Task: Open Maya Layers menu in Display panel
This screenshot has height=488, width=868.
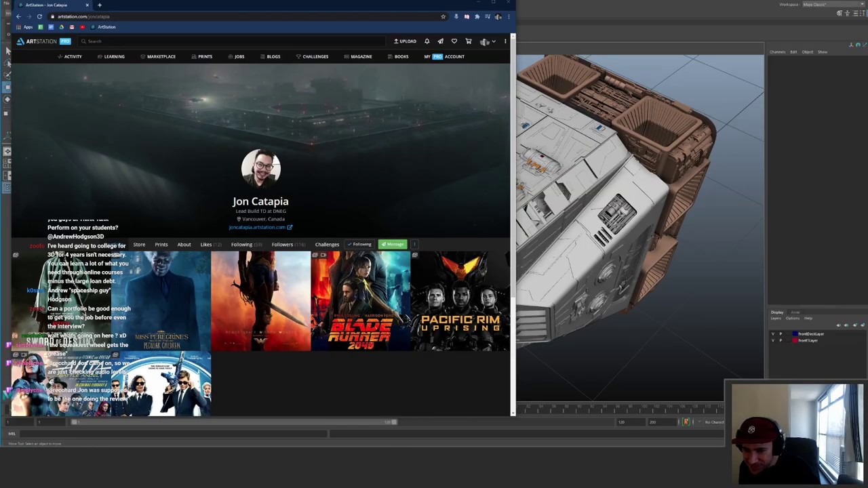Action: pos(776,319)
